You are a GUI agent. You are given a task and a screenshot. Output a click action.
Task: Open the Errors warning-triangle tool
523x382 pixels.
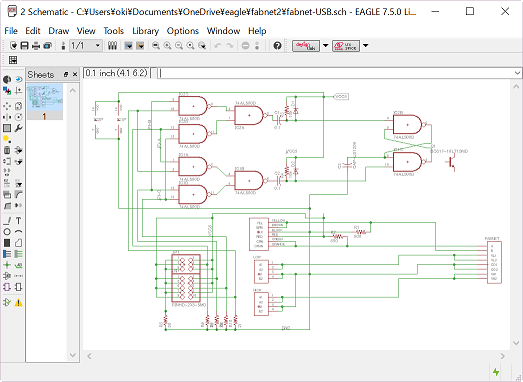point(18,303)
